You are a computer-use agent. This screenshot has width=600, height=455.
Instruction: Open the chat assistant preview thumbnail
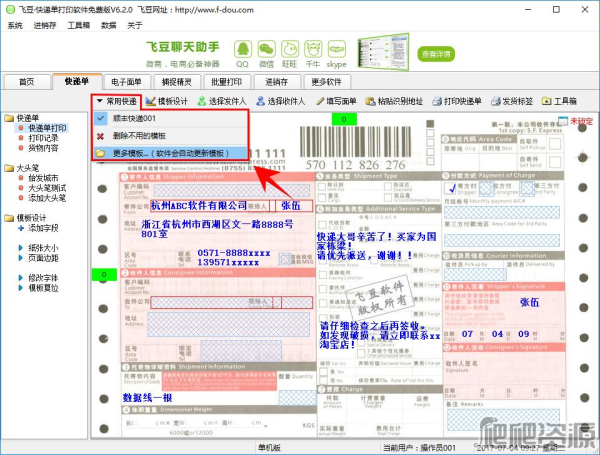point(383,52)
